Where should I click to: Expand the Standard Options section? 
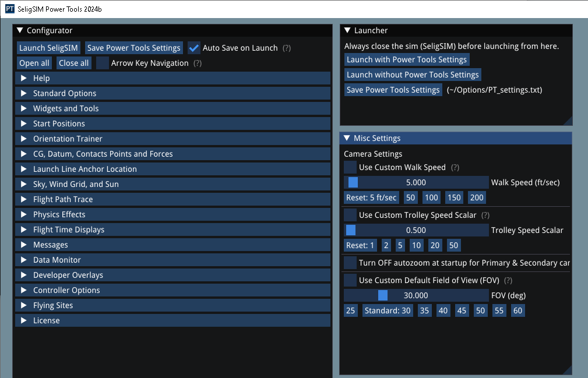(173, 93)
